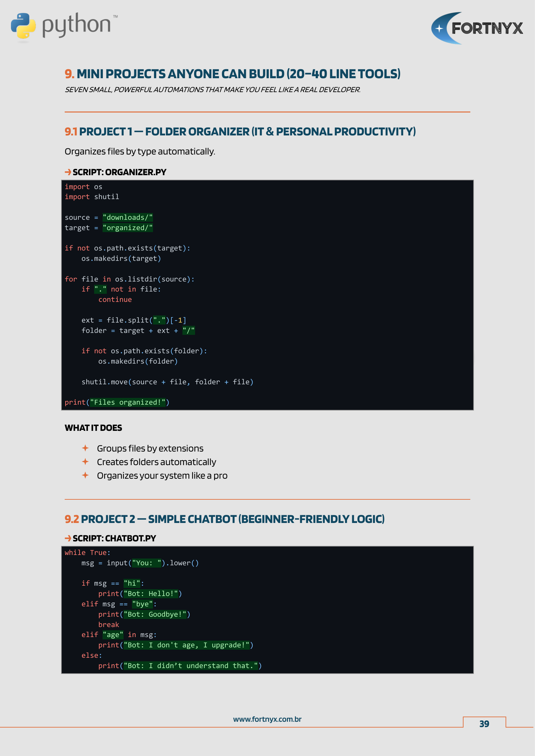This screenshot has width=535, height=756.
Task: Click the "downloads/" string in the code
Action: pyautogui.click(x=127, y=217)
